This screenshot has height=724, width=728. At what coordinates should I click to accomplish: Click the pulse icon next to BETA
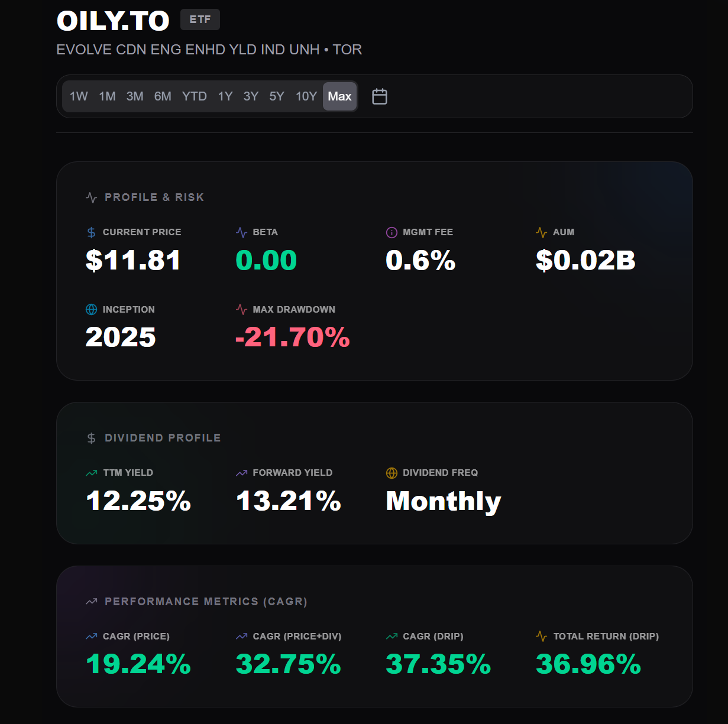pos(241,232)
